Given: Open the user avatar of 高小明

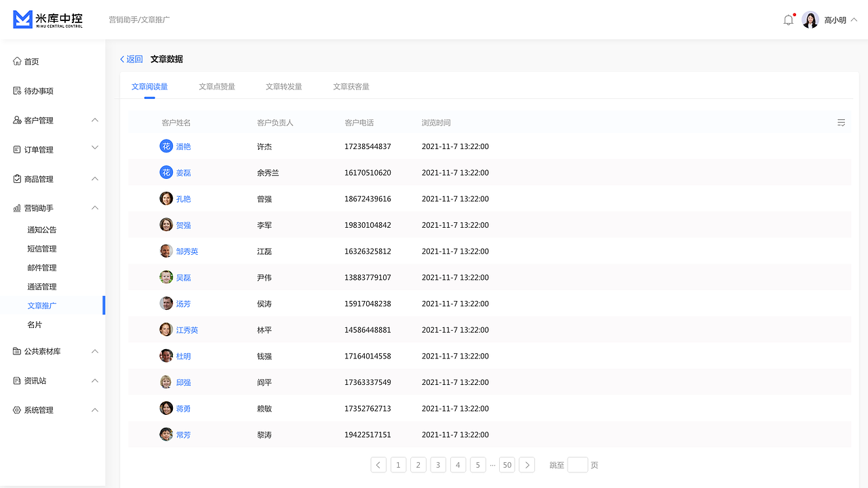Looking at the screenshot, I should 810,20.
